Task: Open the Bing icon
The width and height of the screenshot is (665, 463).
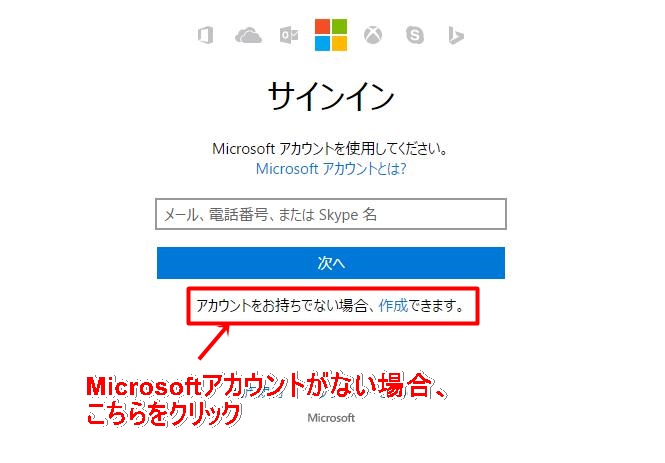Action: (x=456, y=35)
